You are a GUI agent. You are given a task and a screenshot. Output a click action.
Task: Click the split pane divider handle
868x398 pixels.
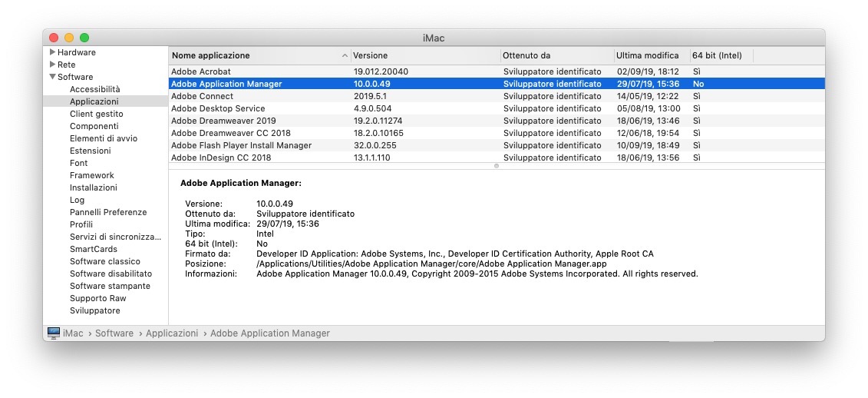(497, 165)
